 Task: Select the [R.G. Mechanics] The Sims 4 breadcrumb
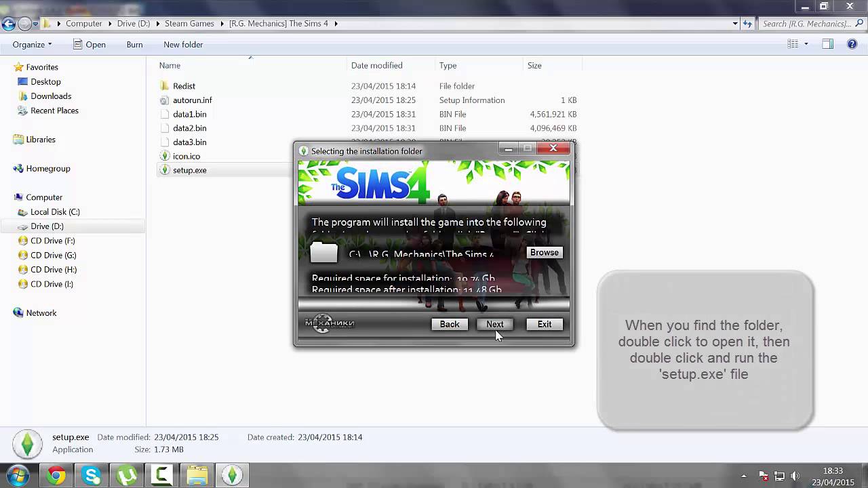point(278,24)
